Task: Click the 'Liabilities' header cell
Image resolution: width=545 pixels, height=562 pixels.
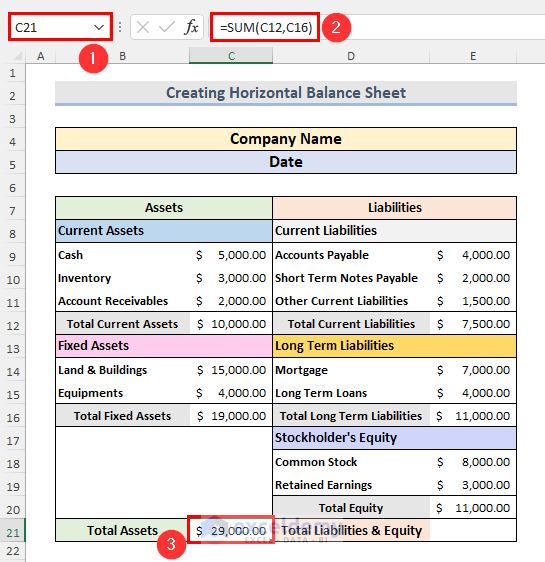Action: 395,208
